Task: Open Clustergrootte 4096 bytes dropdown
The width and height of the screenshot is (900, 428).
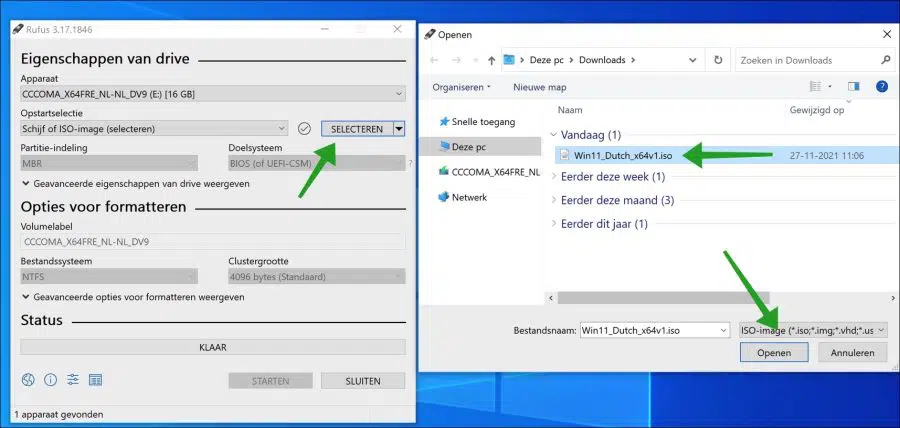Action: 317,277
